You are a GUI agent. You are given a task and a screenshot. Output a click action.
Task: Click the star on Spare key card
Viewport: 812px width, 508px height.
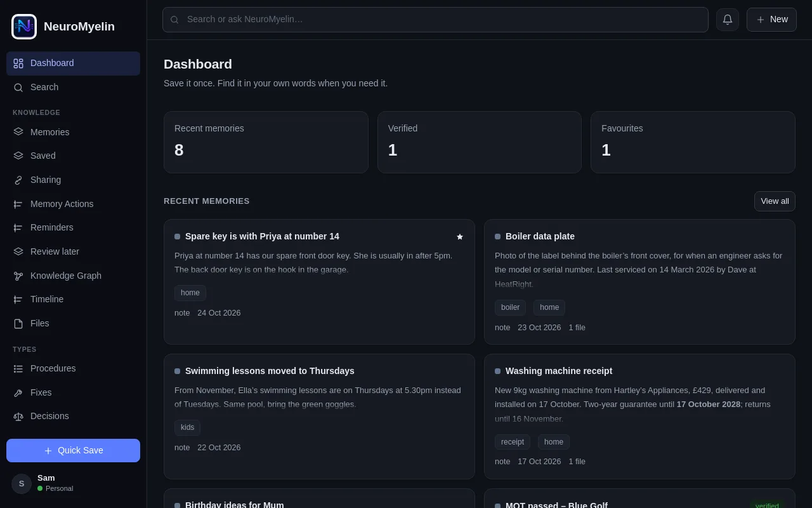[x=460, y=237]
